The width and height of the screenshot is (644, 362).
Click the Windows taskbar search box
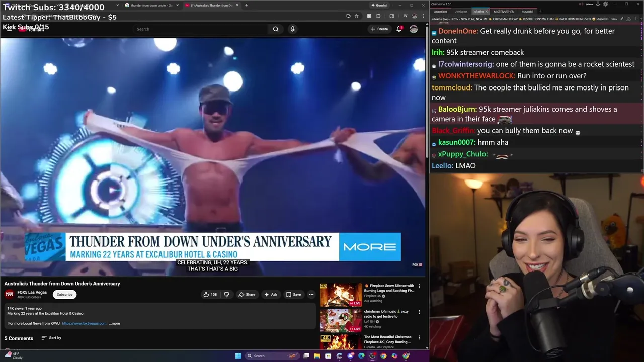point(273,356)
